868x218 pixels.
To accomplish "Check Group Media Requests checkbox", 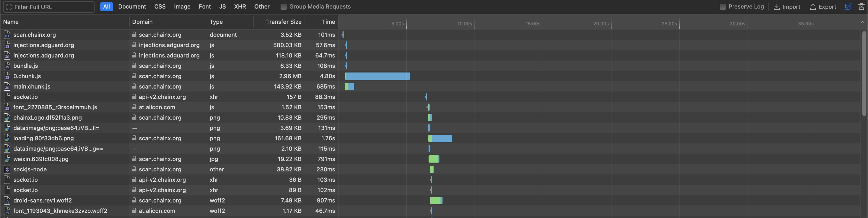I will point(283,7).
